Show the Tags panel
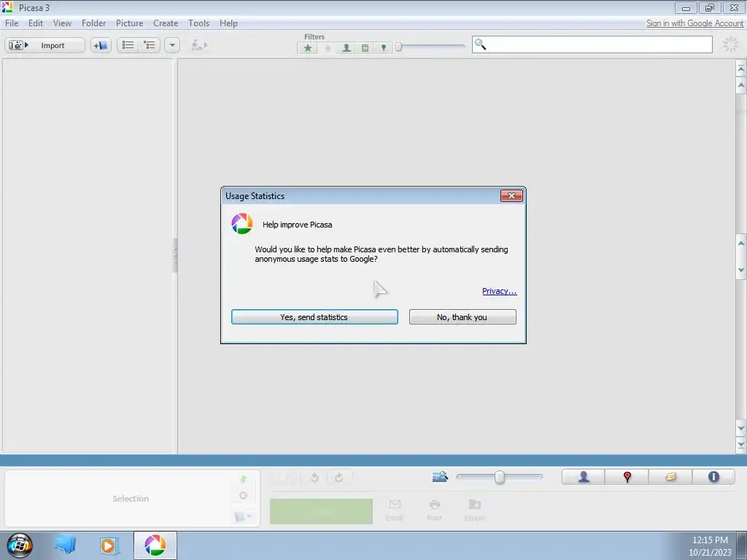 click(x=670, y=477)
